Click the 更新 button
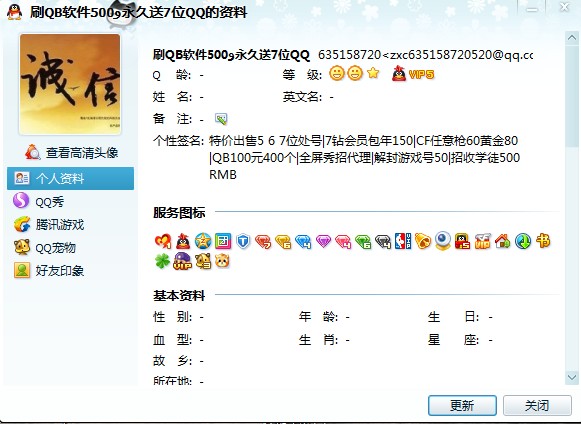Screen dimensions: 581x424 pyautogui.click(x=462, y=405)
